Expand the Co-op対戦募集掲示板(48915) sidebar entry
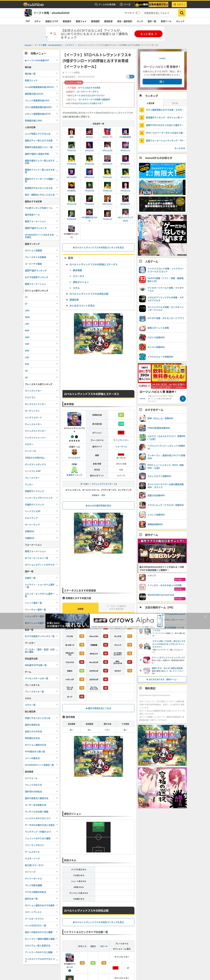 (x=42, y=87)
